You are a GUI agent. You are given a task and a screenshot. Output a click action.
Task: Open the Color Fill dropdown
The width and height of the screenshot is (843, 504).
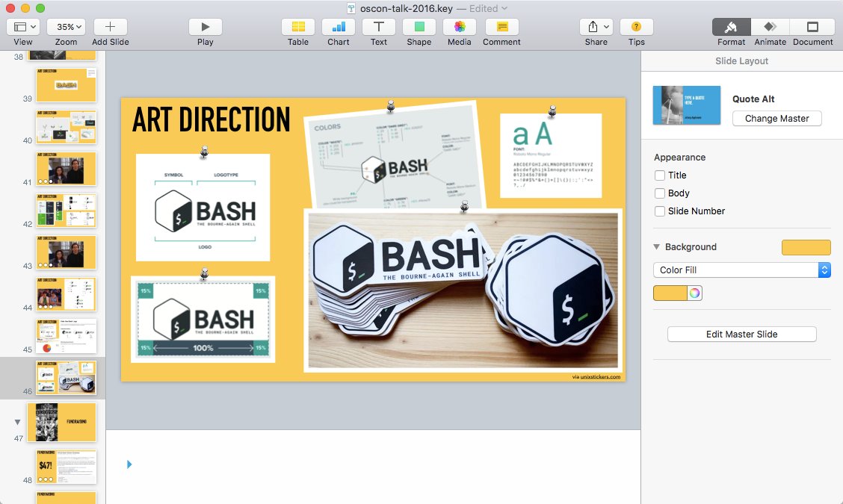point(742,270)
